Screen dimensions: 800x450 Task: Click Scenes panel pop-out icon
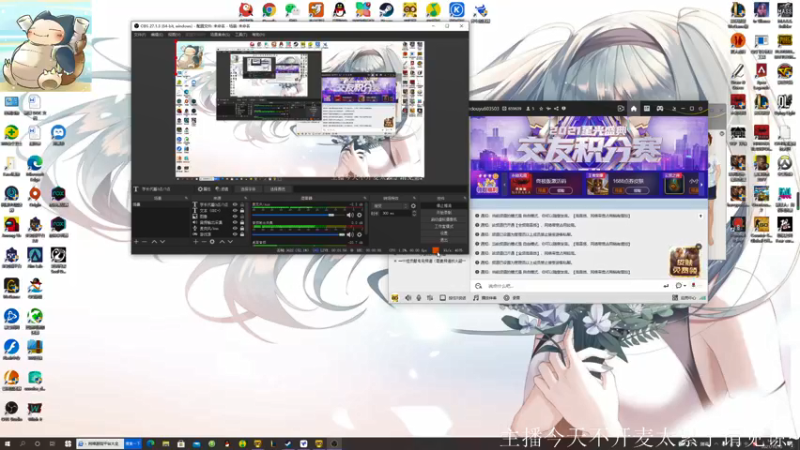186,198
